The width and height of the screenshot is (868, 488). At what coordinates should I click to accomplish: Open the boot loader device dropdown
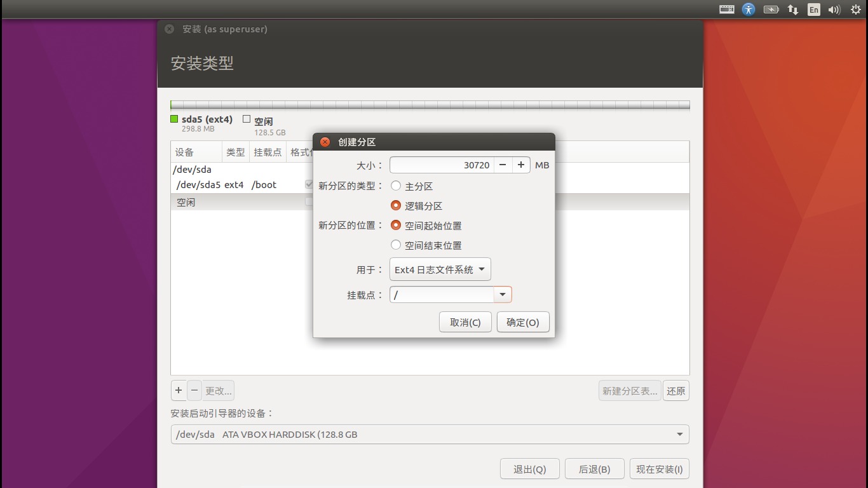[681, 435]
